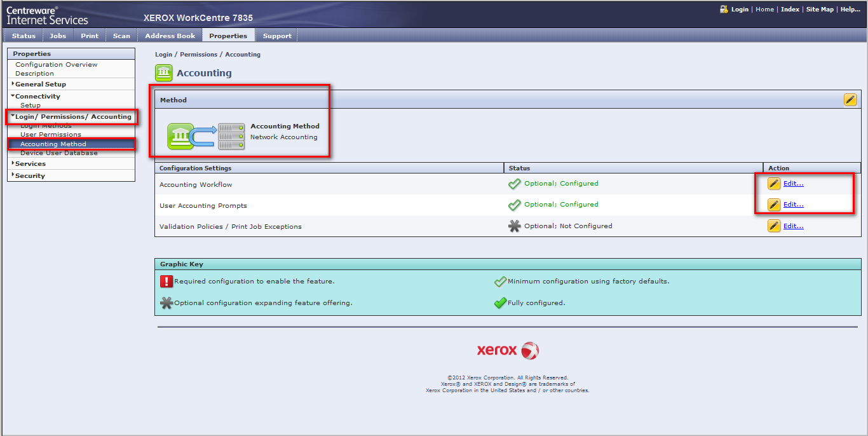Click pencil icon for Validation Policies row

[x=773, y=226]
